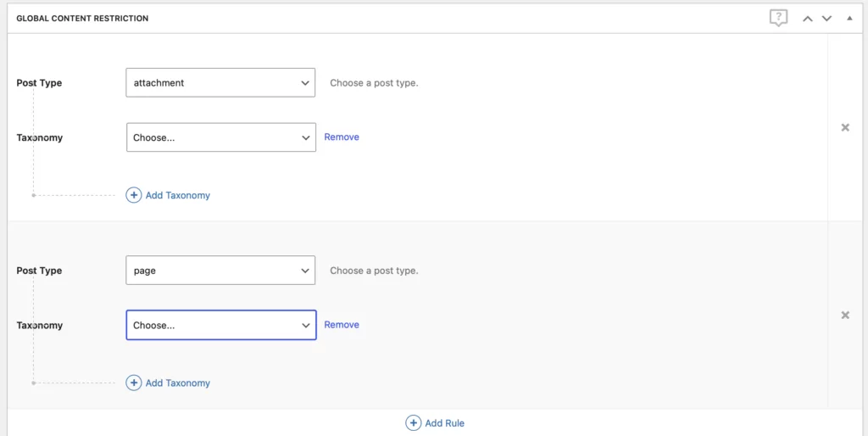Click the Global Content Restriction heading
868x436 pixels.
point(82,19)
